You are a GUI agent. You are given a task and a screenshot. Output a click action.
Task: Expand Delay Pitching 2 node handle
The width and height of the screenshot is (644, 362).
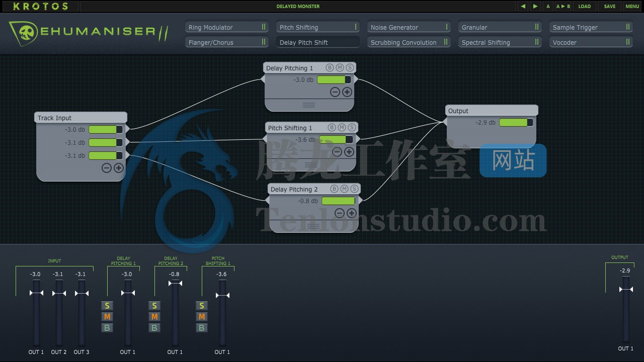(313, 226)
